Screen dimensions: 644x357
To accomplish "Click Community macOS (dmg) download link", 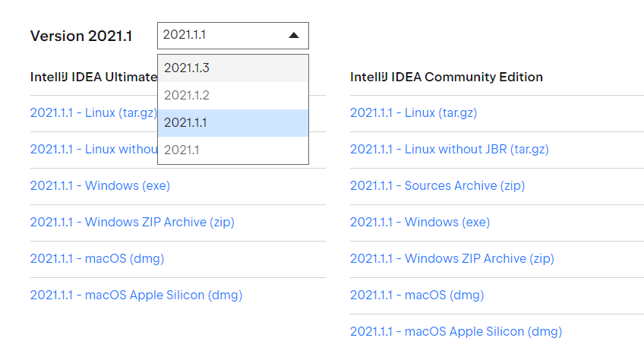I will (416, 295).
